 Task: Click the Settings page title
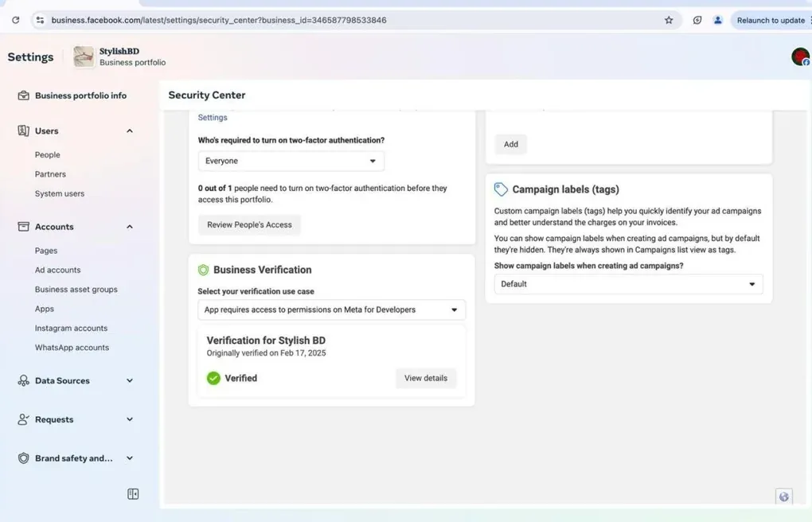tap(30, 57)
